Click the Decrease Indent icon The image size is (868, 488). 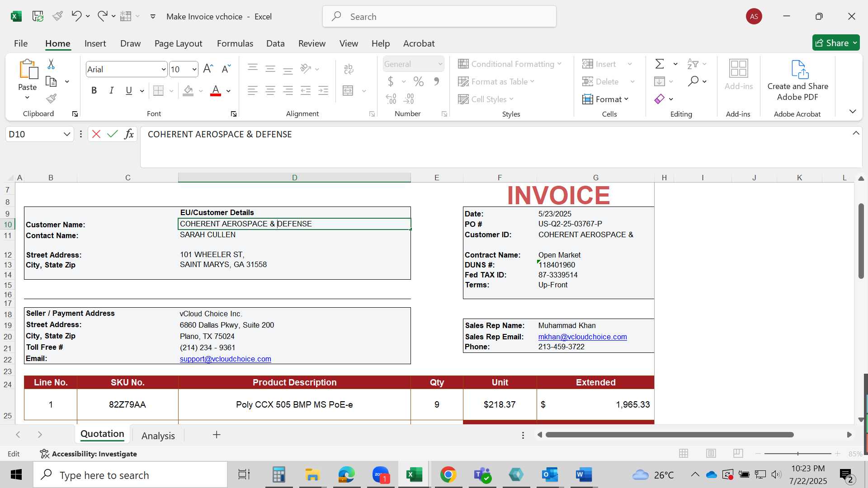coord(306,91)
